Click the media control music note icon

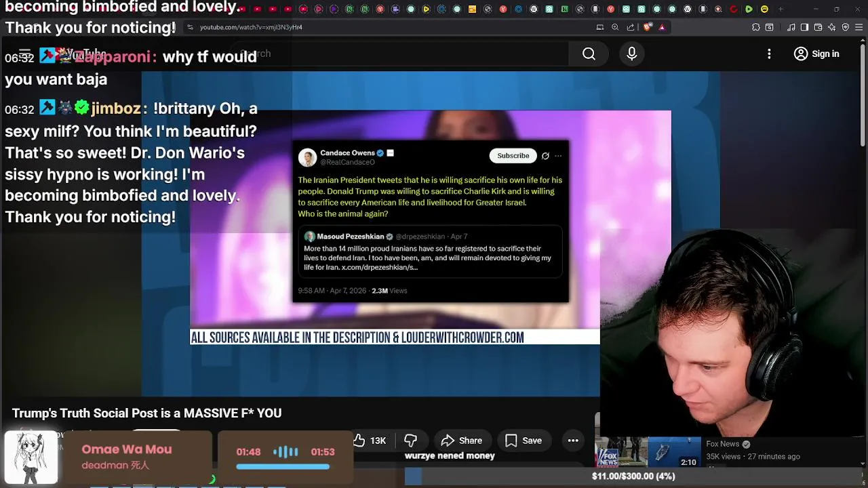click(791, 27)
